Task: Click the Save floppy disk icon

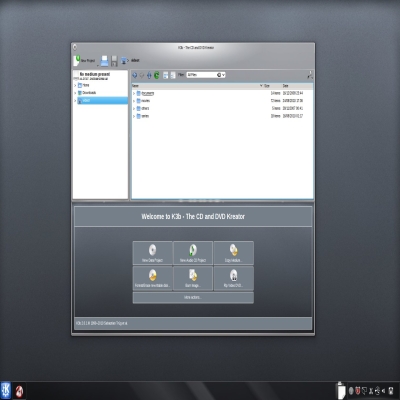Action: [x=114, y=61]
